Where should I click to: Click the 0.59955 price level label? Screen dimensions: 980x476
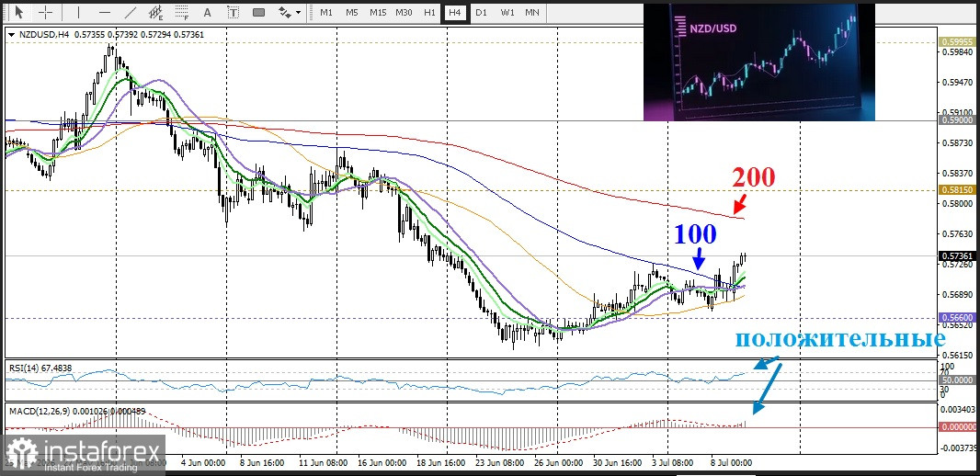tap(956, 42)
